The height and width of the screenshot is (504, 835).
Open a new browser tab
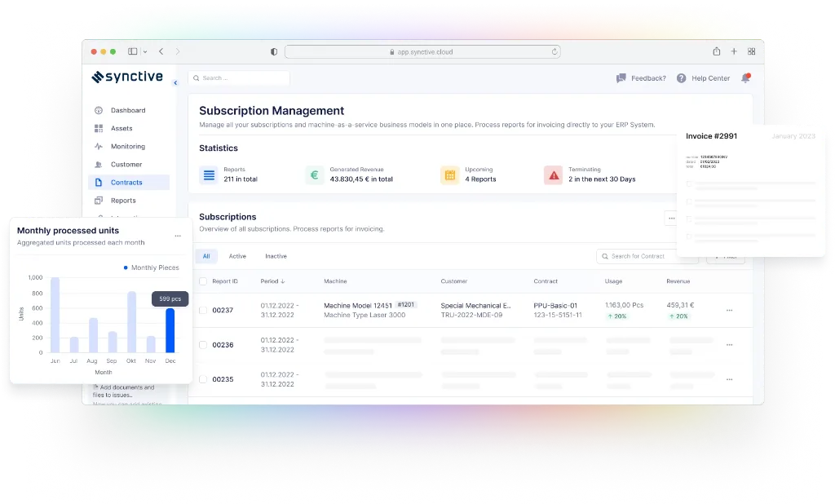pyautogui.click(x=734, y=51)
